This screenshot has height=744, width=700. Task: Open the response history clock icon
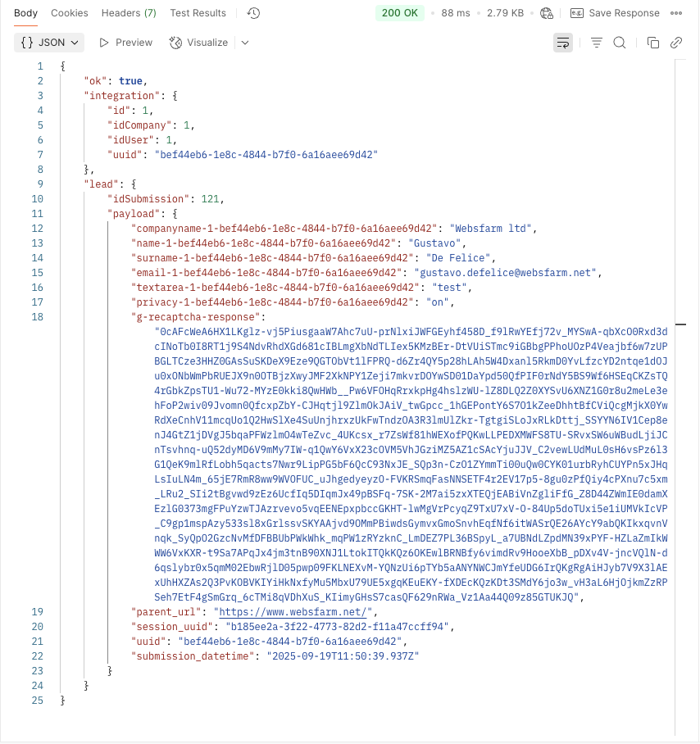(x=254, y=13)
